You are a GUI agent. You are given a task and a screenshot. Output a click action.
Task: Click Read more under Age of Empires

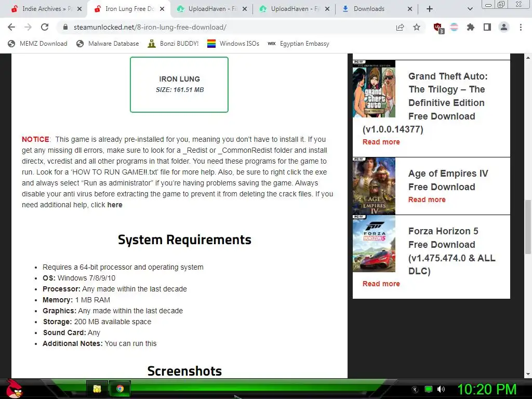(x=427, y=199)
